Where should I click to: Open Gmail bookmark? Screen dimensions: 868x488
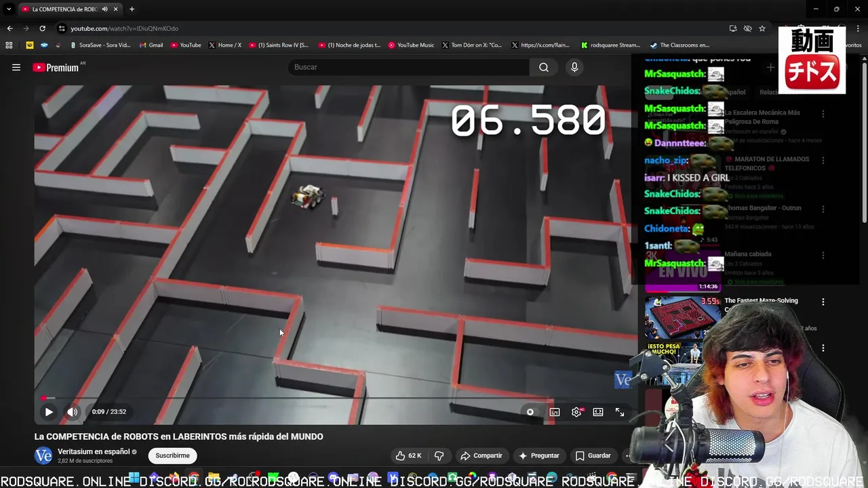coord(151,45)
